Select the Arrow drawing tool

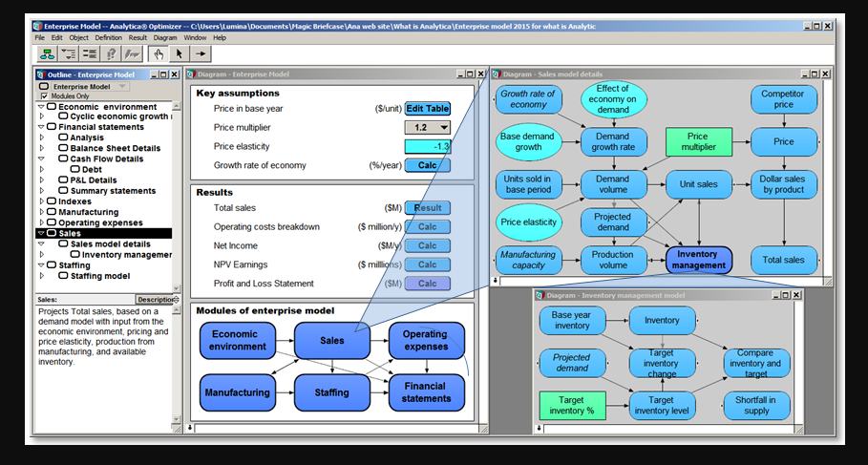(201, 54)
